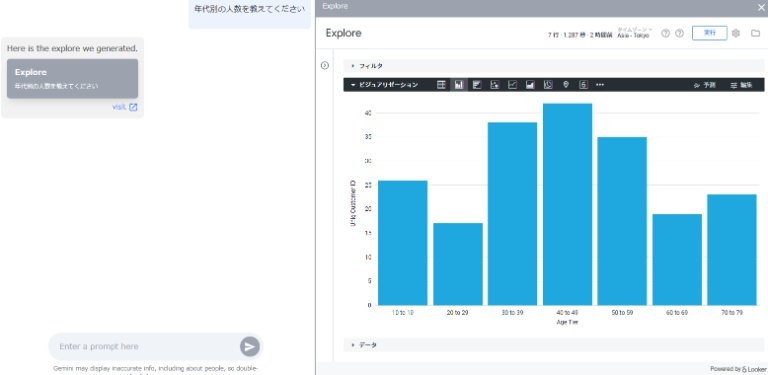
Task: Click the Customer ID y-axis title
Action: [353, 204]
